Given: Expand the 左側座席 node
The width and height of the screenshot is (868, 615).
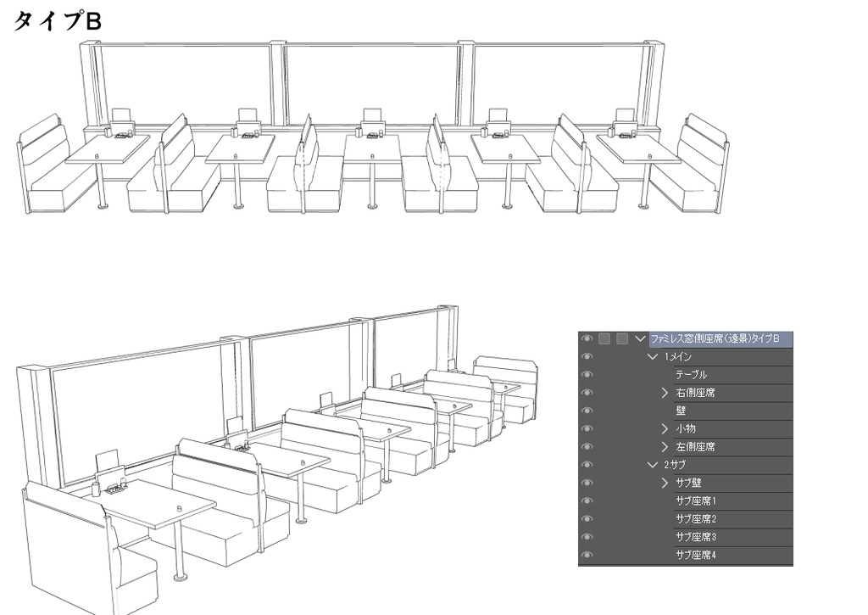Looking at the screenshot, I should pos(665,446).
